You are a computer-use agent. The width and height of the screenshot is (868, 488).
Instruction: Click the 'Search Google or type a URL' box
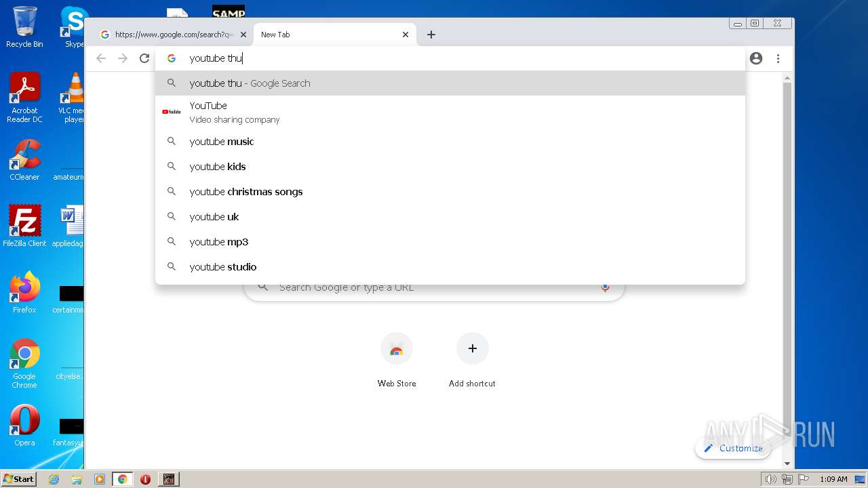click(434, 289)
